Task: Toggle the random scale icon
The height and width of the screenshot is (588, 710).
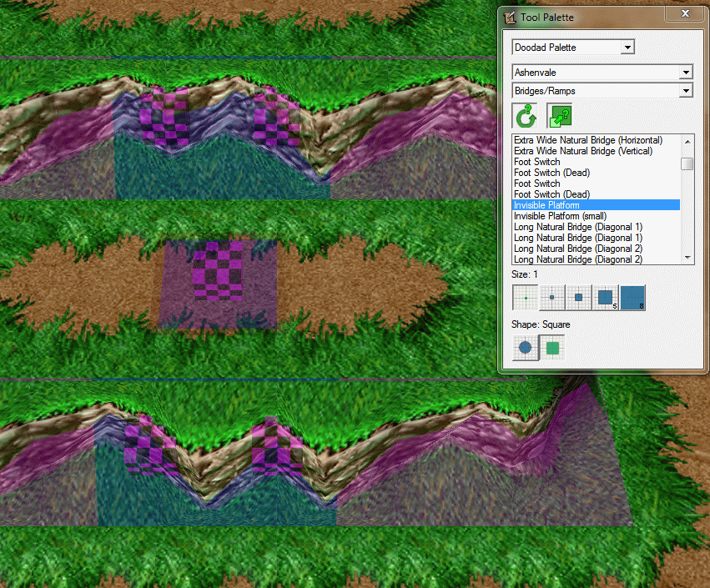Action: click(559, 116)
